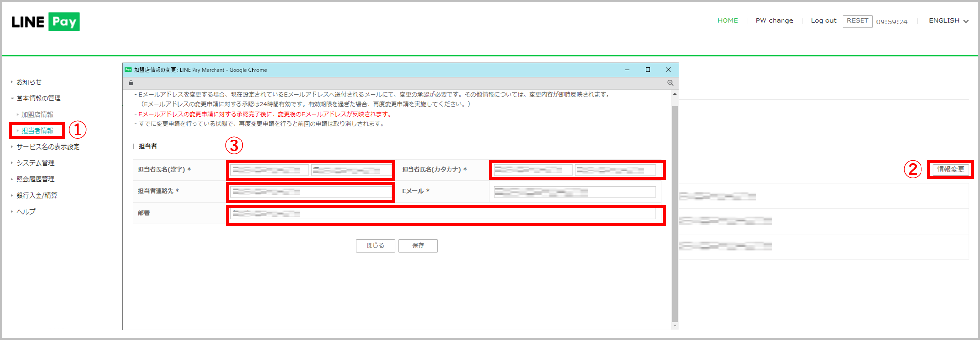Expand the システム管理 sidebar section
Screen dimensions: 980x340
coord(35,163)
